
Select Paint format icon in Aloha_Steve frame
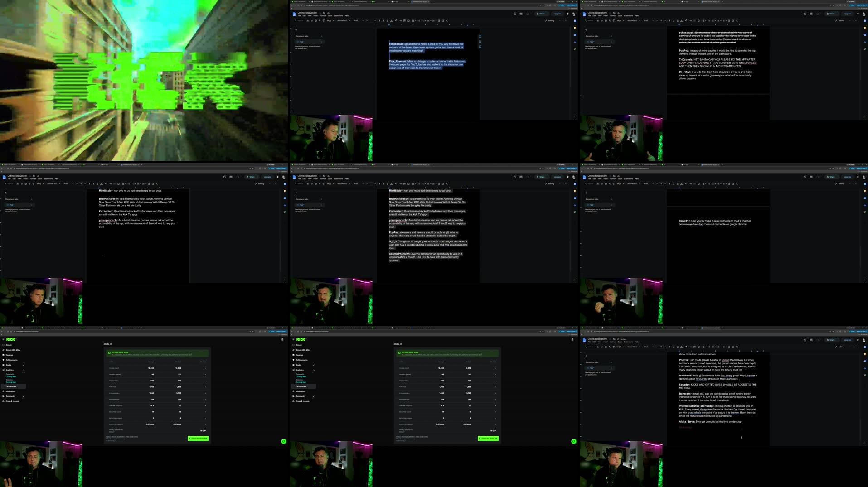click(x=614, y=347)
